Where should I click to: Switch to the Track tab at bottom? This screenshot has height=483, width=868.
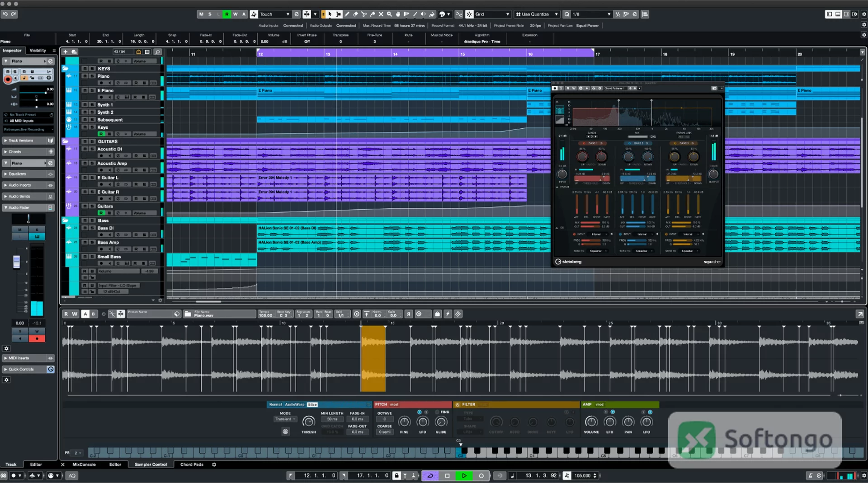coord(11,464)
